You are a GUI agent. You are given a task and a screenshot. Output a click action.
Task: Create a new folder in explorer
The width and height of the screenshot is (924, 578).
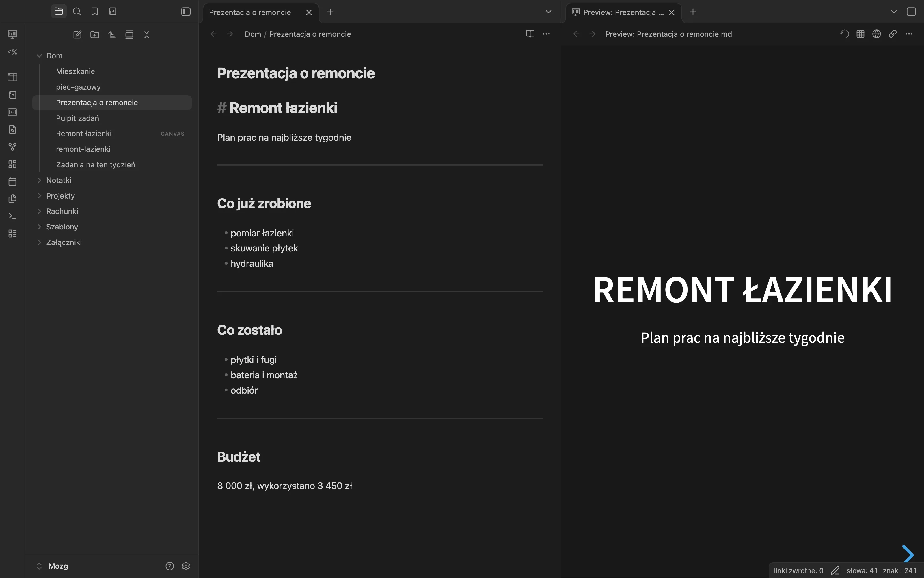(x=95, y=35)
